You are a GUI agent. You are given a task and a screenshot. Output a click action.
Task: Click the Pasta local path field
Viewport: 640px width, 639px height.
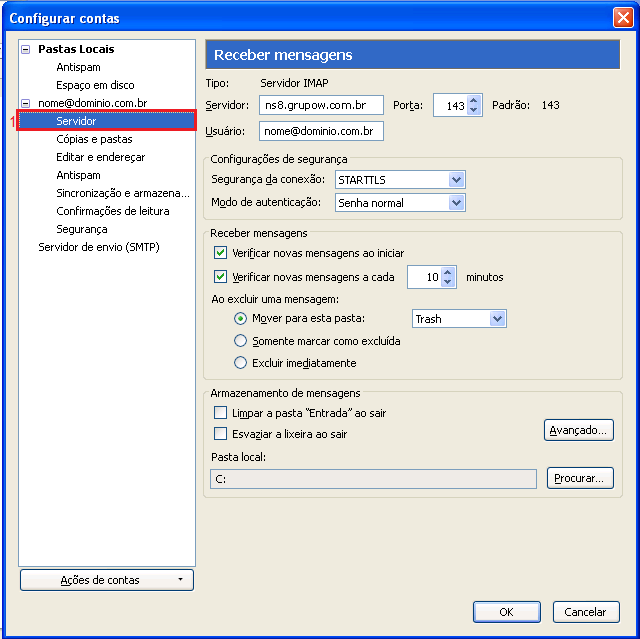373,479
